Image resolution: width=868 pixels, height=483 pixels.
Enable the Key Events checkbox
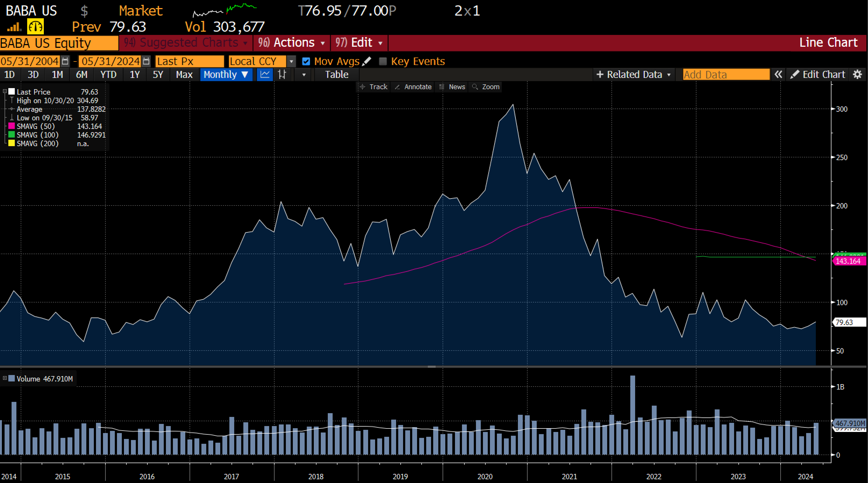(x=383, y=61)
